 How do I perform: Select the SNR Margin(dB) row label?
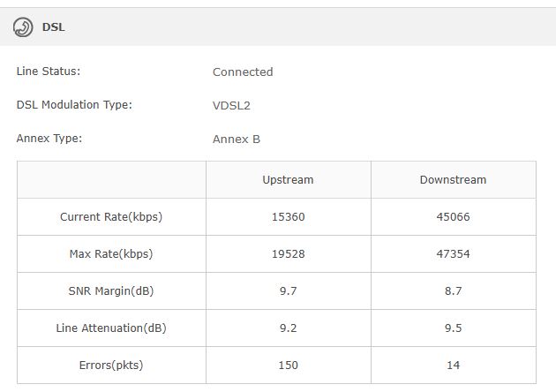tap(111, 290)
